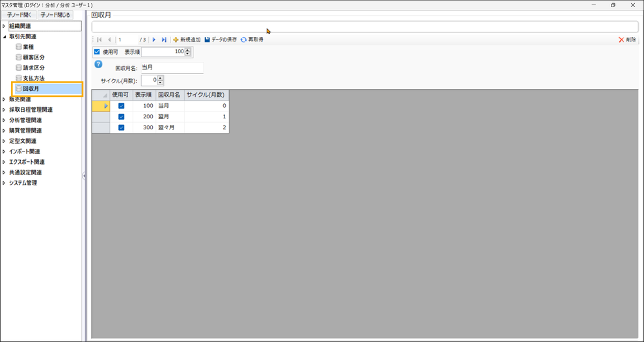
Task: Toggle 使用可 checkbox in the 翌々月 row
Action: point(121,127)
